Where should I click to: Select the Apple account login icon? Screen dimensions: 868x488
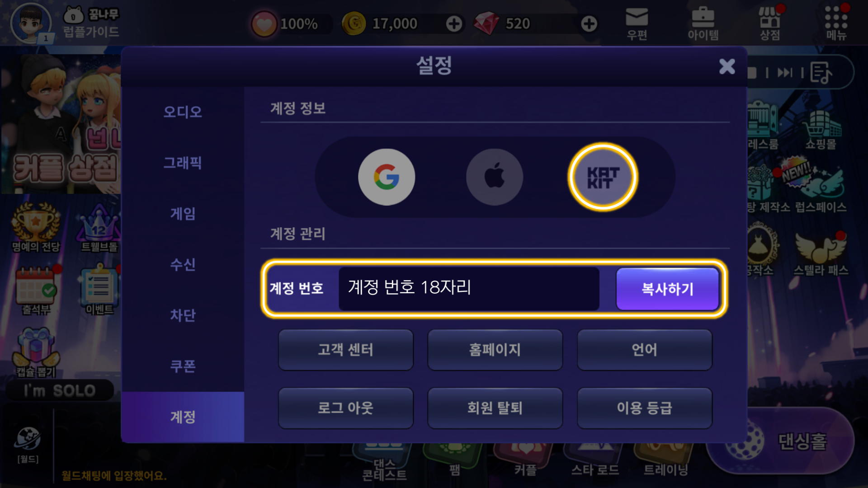(495, 177)
